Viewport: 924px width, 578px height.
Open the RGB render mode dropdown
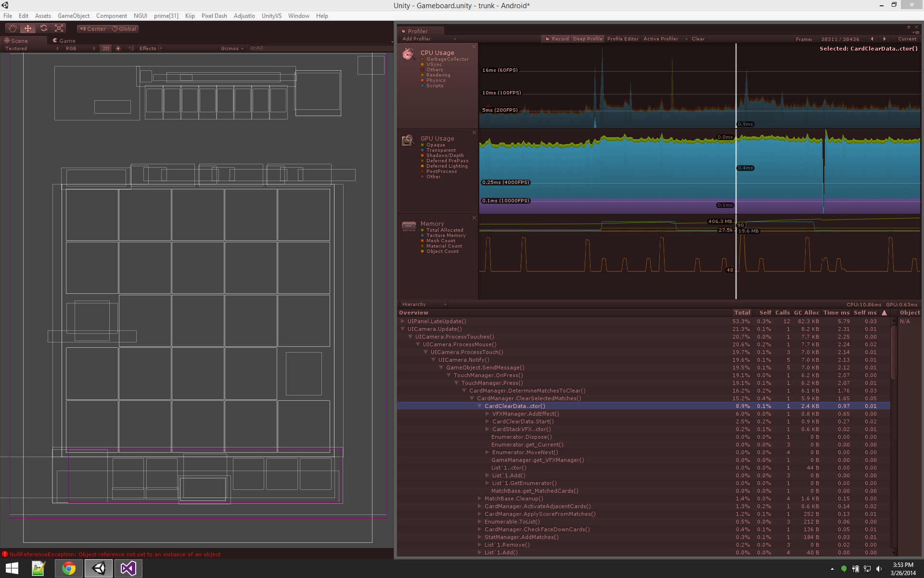point(80,48)
